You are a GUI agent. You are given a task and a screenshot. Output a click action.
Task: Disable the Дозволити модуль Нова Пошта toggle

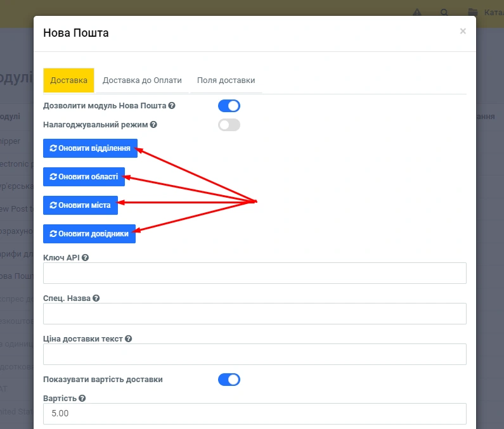coord(229,106)
